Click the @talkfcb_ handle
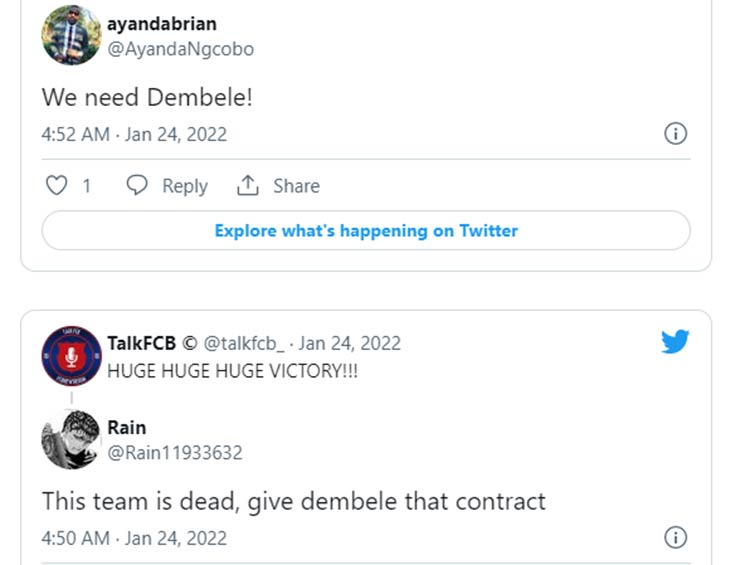740x565 pixels. coord(246,343)
